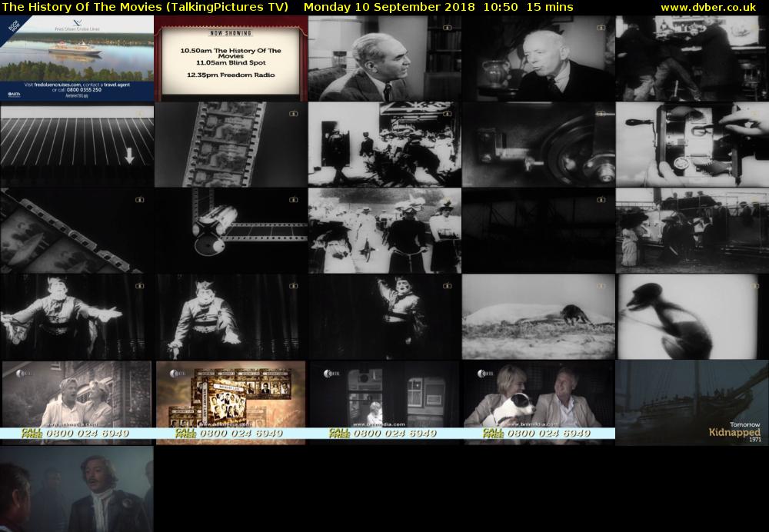Open the Fred Olsen cruise ship advert thumbnail
The width and height of the screenshot is (769, 532).
(77, 58)
